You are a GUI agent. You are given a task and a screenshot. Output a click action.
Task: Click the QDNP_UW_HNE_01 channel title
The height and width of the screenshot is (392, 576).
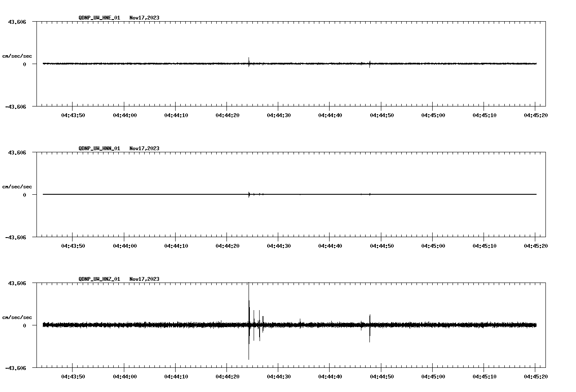(99, 18)
